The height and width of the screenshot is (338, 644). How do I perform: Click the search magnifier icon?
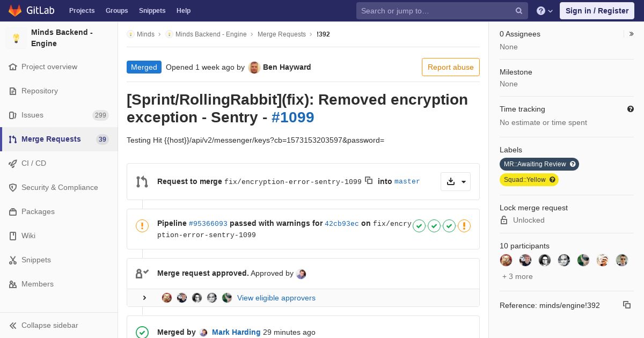(x=519, y=11)
